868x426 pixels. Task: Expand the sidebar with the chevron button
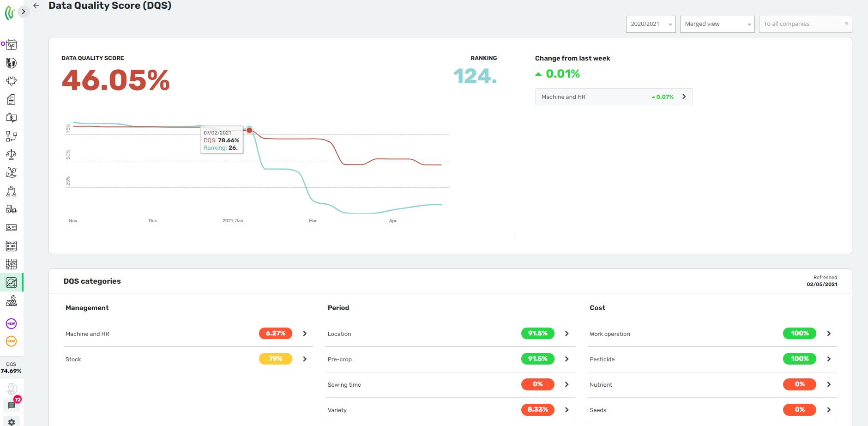pyautogui.click(x=23, y=12)
